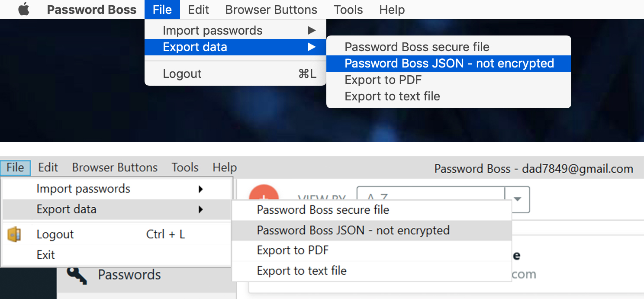
Task: Click the red round add button
Action: pos(264,193)
